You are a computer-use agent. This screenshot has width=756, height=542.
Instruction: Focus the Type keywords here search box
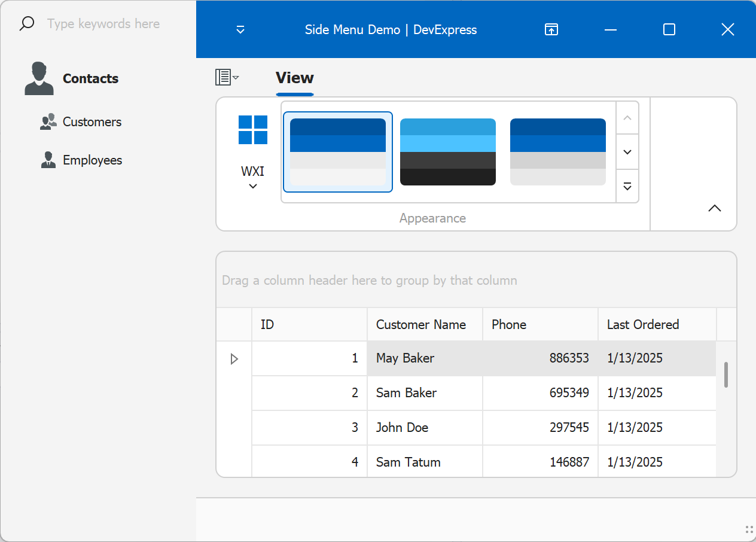click(x=103, y=24)
